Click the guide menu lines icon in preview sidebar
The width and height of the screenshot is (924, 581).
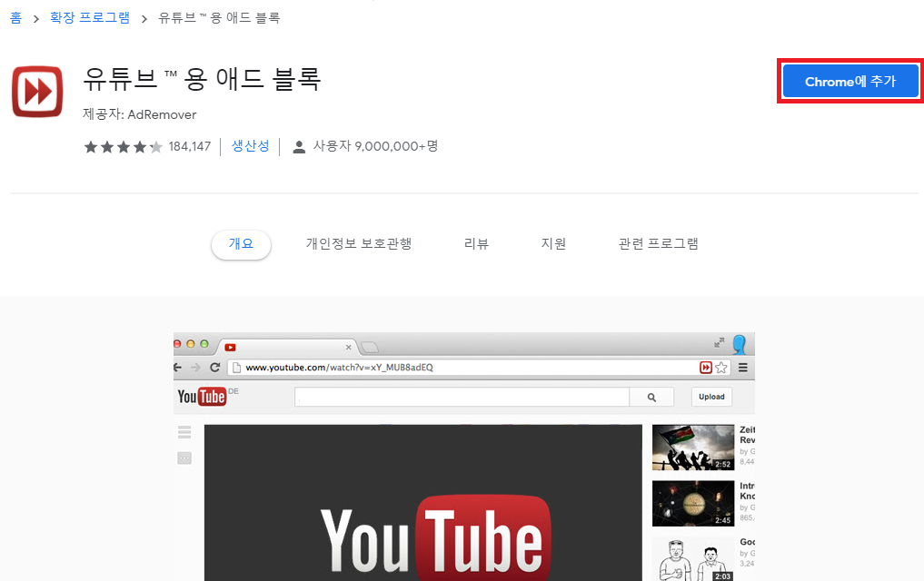pyautogui.click(x=184, y=433)
